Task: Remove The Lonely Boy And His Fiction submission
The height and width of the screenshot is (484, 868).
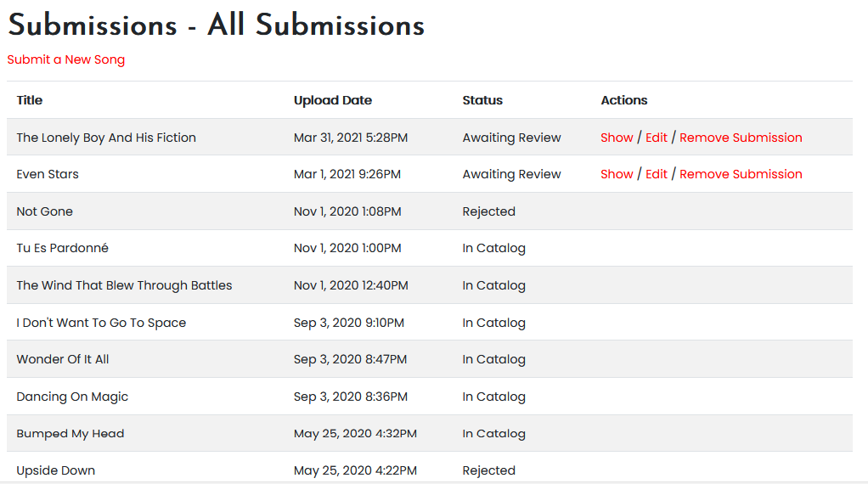Action: point(741,138)
